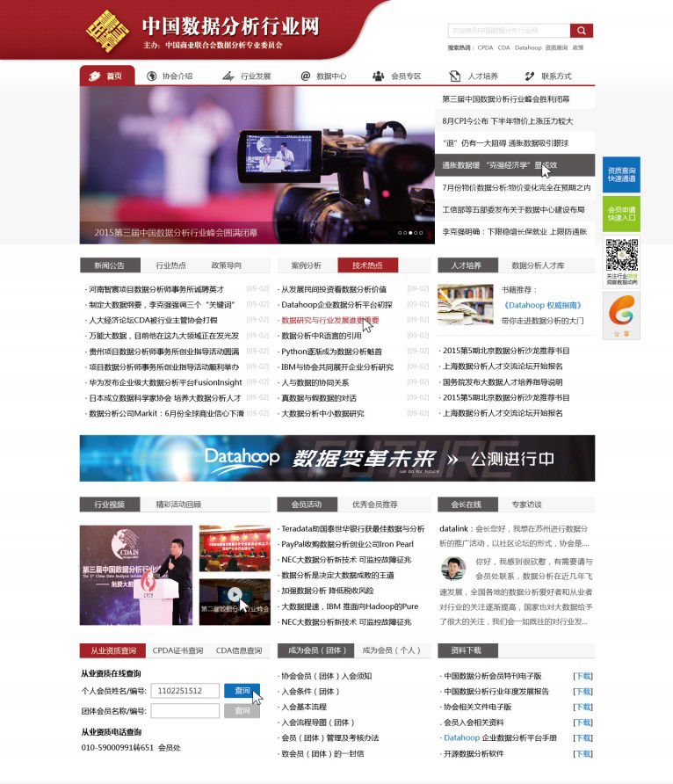Go to 数据中心 in the navigation
Viewport: 673px width, 784px height.
pos(331,76)
